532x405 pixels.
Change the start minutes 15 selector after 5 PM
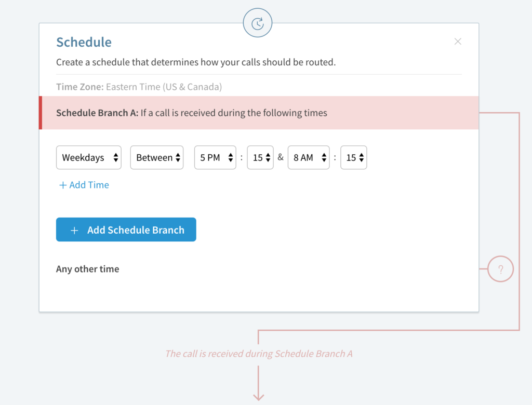[x=260, y=157]
